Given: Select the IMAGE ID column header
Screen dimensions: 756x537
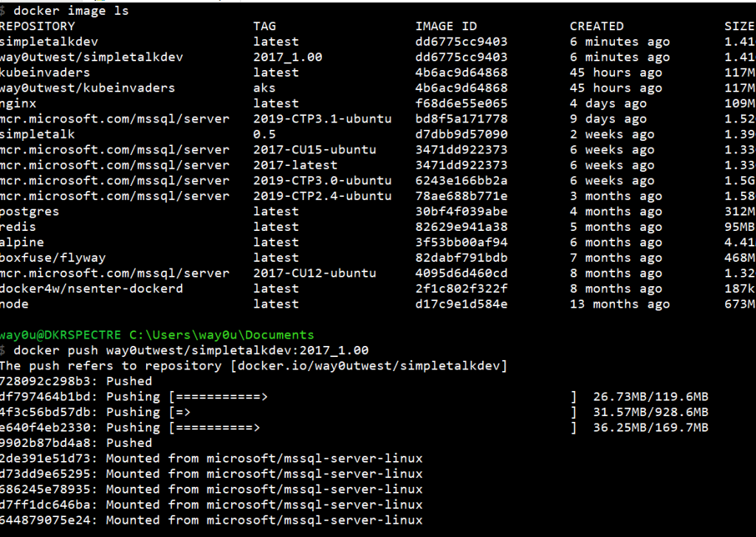Looking at the screenshot, I should tap(446, 27).
